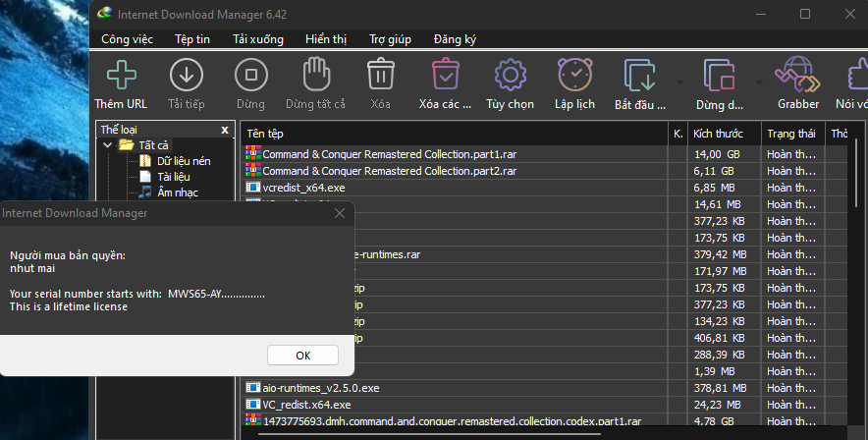This screenshot has width=868, height=440.
Task: Select the Âm nhạc category label
Action: 178,192
